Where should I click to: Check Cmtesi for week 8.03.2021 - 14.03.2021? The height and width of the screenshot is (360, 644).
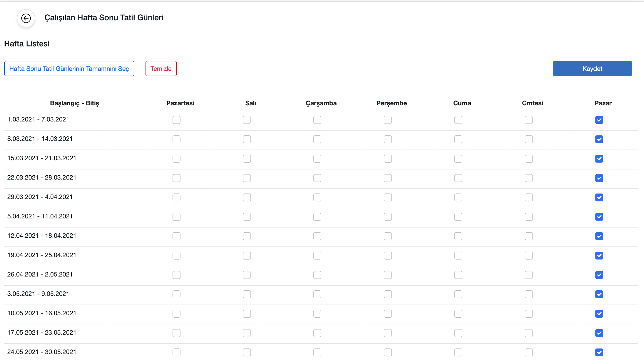(528, 139)
